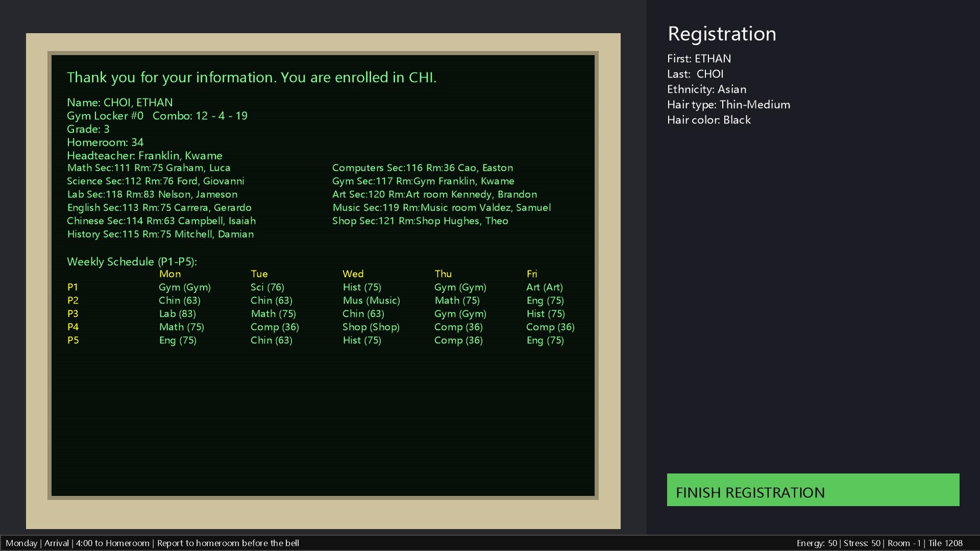980x551 pixels.
Task: Select Stress: 50 status indicator
Action: pos(862,543)
